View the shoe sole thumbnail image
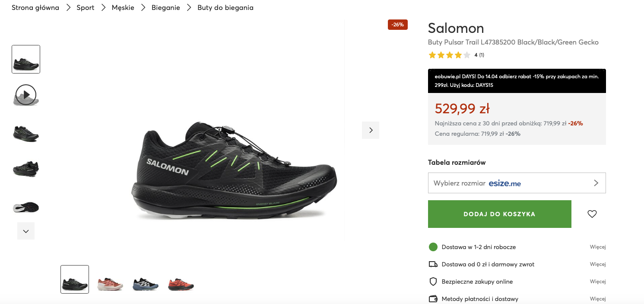Image resolution: width=644 pixels, height=304 pixels. pos(26,207)
